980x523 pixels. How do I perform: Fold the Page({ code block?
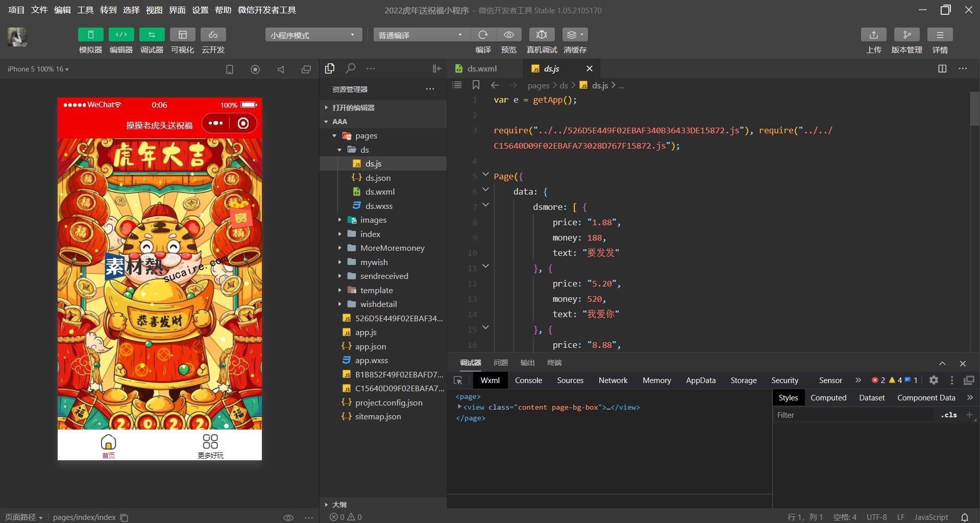click(x=485, y=174)
